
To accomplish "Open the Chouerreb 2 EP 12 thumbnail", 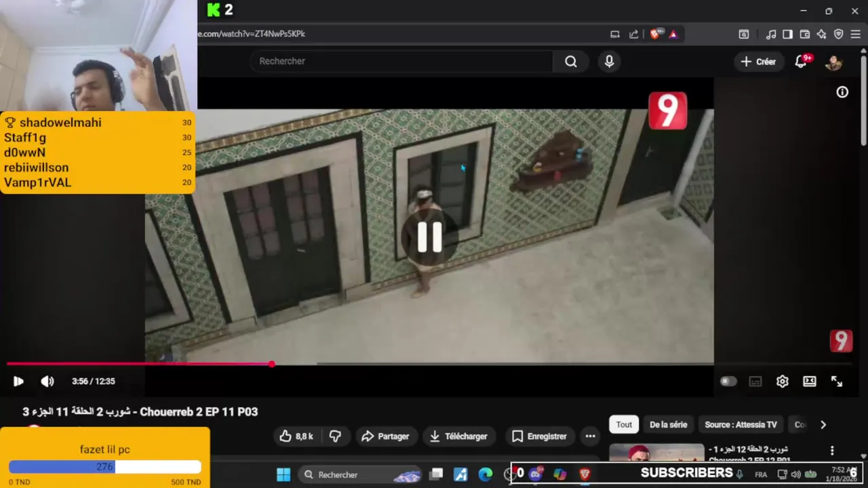I will [x=656, y=453].
